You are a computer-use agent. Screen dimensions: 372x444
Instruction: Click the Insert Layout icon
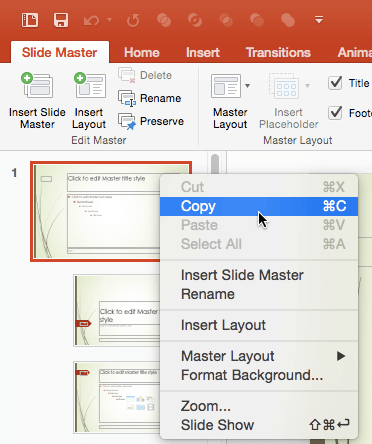pyautogui.click(x=90, y=85)
